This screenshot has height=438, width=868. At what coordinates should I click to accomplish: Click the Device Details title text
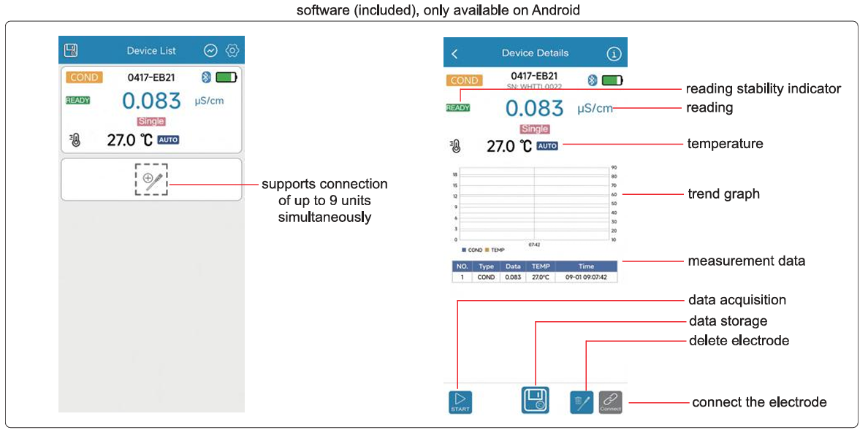(x=535, y=53)
